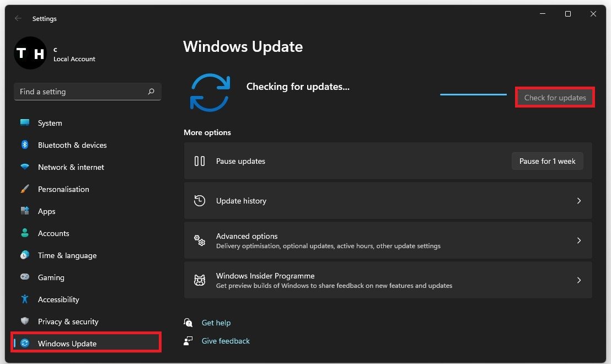Viewport: 611px width, 364px height.
Task: Click the update checking progress bar
Action: tap(474, 94)
